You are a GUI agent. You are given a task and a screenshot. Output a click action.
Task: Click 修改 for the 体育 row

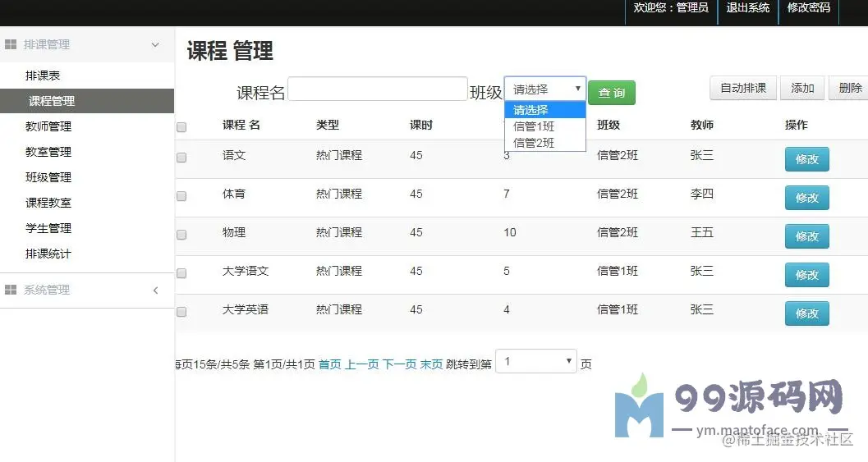tap(806, 198)
